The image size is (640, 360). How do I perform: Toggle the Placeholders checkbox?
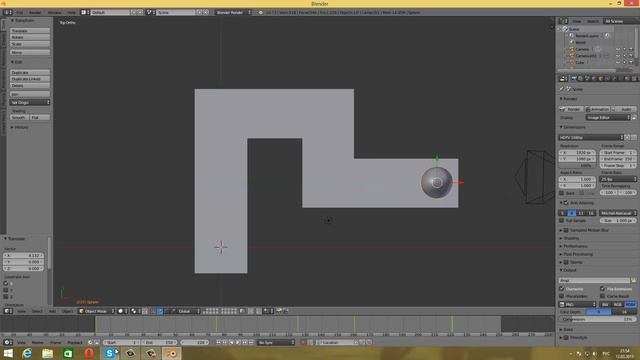(x=562, y=296)
